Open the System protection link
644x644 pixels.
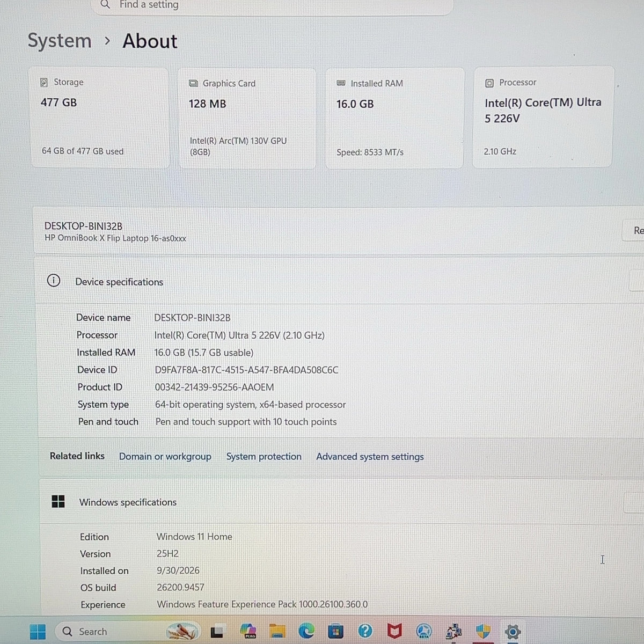pyautogui.click(x=264, y=457)
